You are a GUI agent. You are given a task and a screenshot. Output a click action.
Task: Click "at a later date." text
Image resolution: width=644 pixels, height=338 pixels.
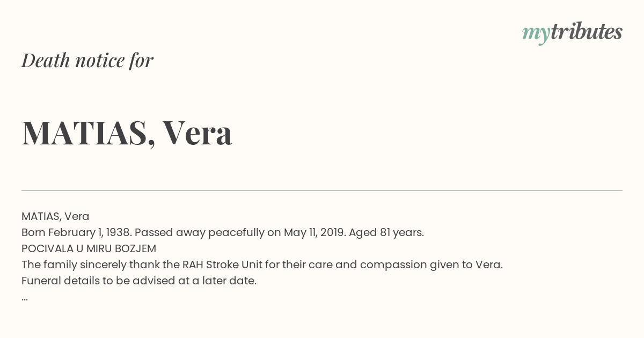point(216,281)
